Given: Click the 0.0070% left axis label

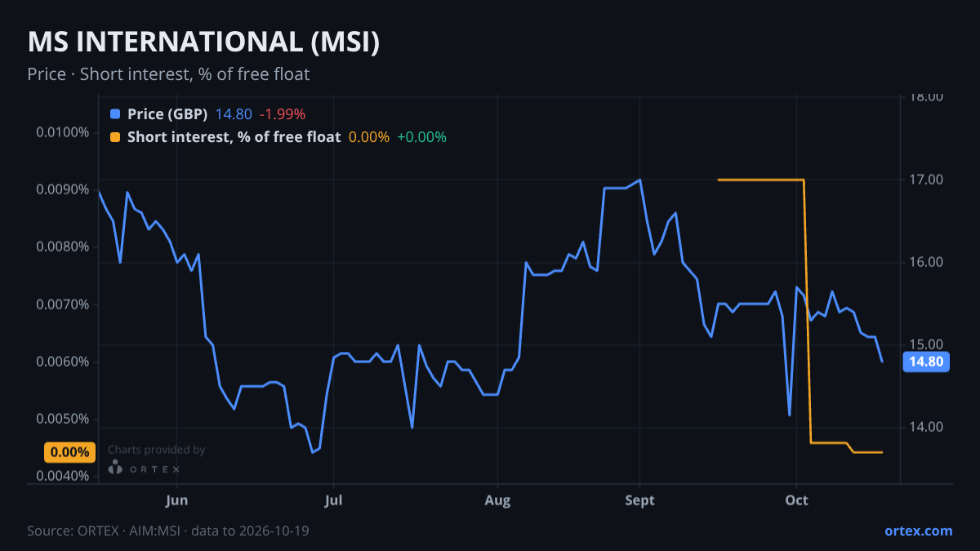Looking at the screenshot, I should point(64,304).
